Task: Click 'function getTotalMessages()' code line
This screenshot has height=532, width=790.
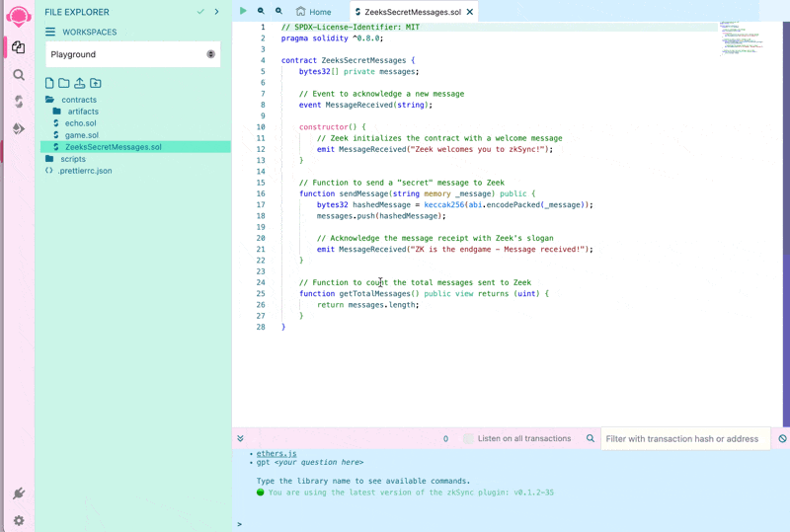Action: (x=424, y=294)
